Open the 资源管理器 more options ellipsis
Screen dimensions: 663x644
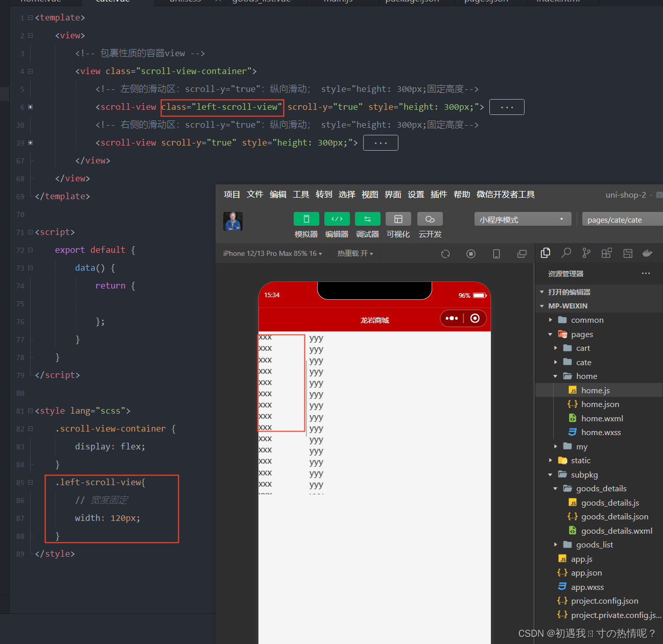(646, 273)
